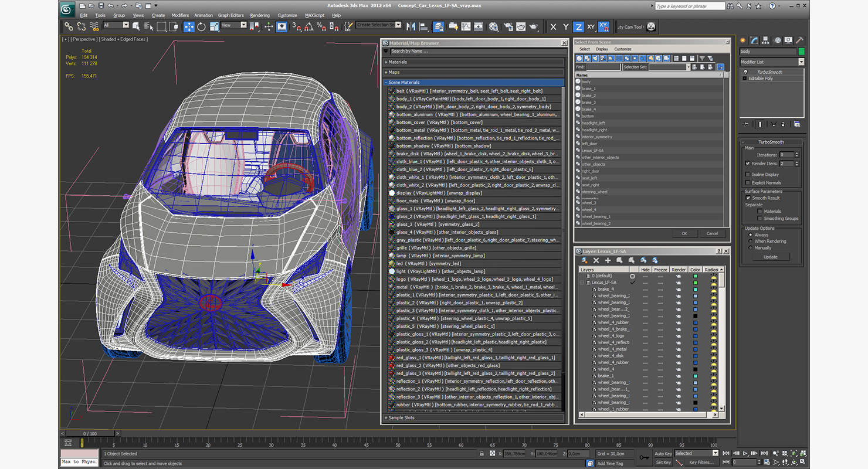Open the Modifiers menu
Image resolution: width=868 pixels, height=469 pixels.
[180, 15]
